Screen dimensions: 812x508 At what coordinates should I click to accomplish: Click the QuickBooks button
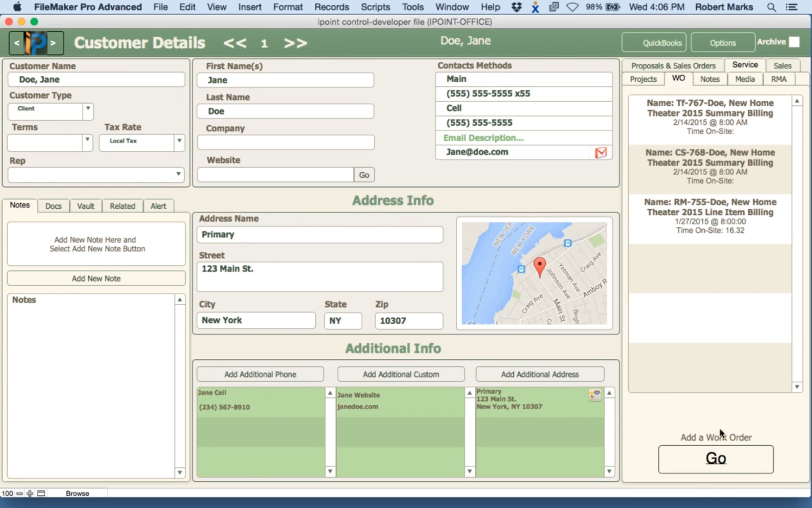[654, 43]
